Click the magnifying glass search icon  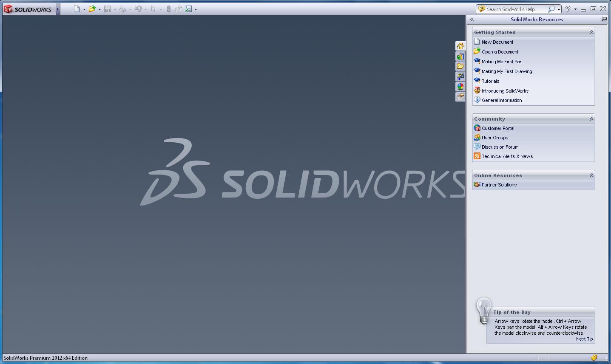(x=551, y=9)
